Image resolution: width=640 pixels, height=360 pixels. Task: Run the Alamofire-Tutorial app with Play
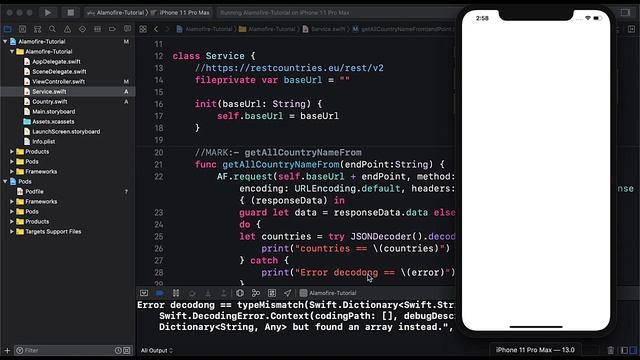(x=48, y=13)
